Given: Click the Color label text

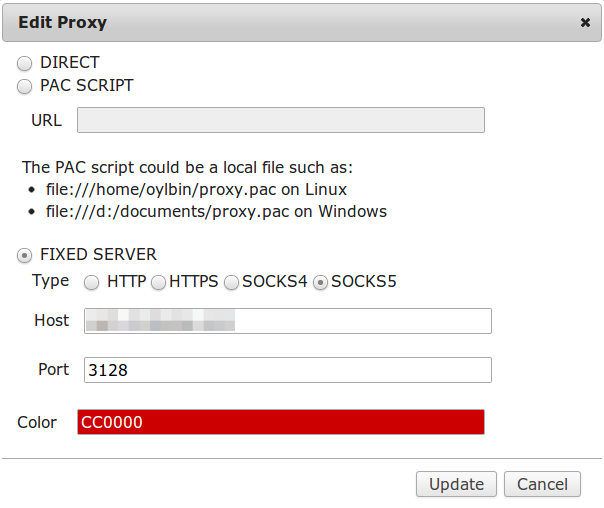Looking at the screenshot, I should coord(37,422).
